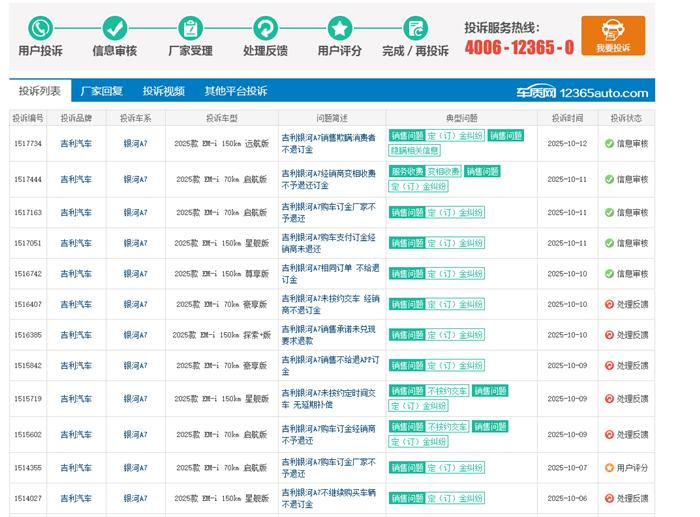Open complaint 吉利银河A7销售欺骗消费者不退订金
The width and height of the screenshot is (700, 517).
pos(328,143)
